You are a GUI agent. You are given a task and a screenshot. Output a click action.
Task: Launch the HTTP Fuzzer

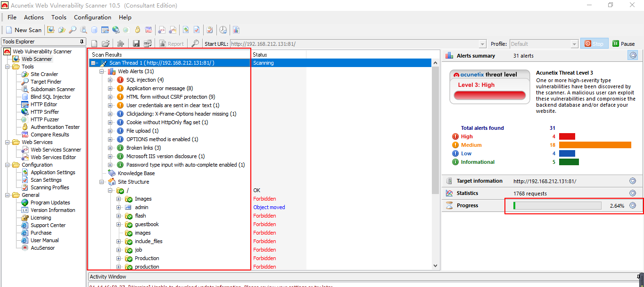(45, 119)
